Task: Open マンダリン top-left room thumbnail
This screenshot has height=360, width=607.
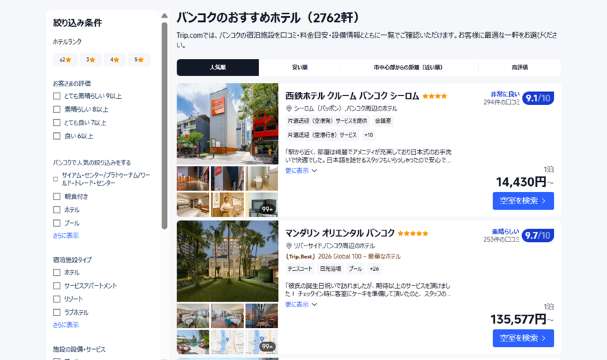Action: point(193,316)
